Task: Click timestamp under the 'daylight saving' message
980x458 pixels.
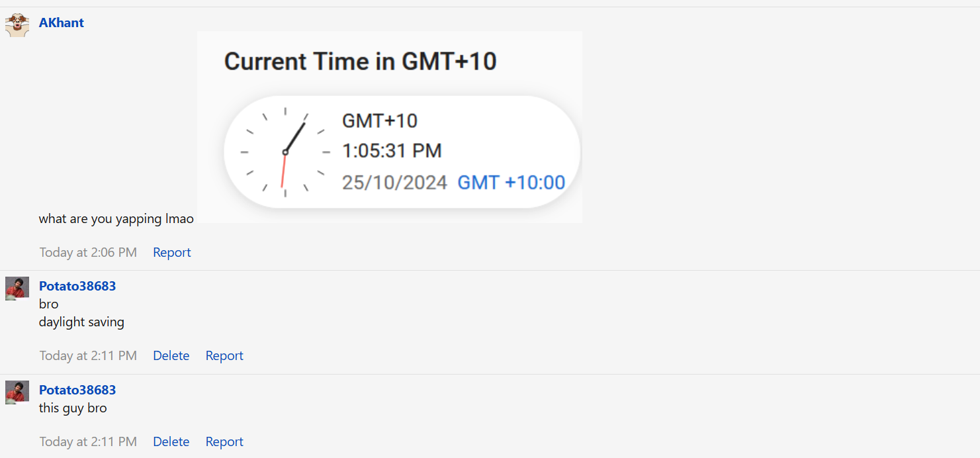Action: [x=88, y=355]
